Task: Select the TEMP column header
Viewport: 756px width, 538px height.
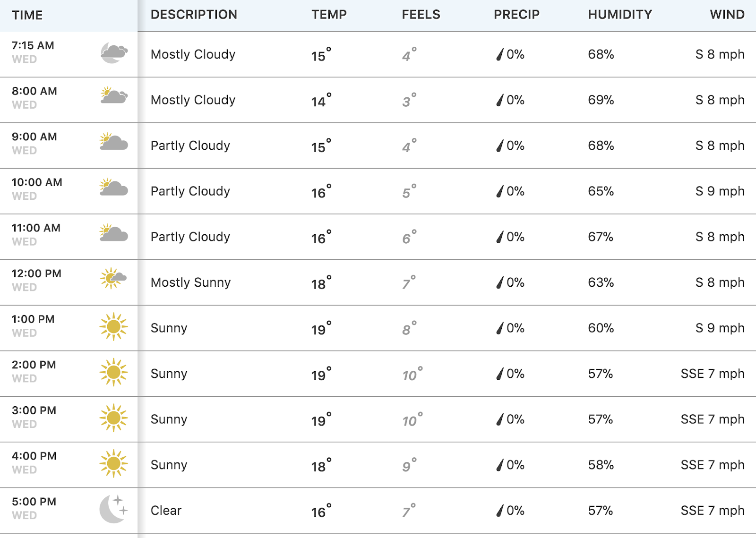Action: tap(329, 15)
